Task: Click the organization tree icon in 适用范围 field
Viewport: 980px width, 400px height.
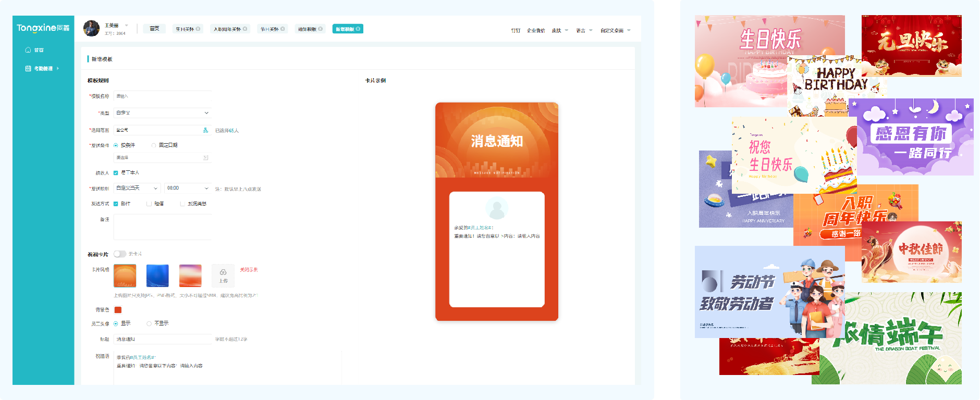Action: (205, 130)
